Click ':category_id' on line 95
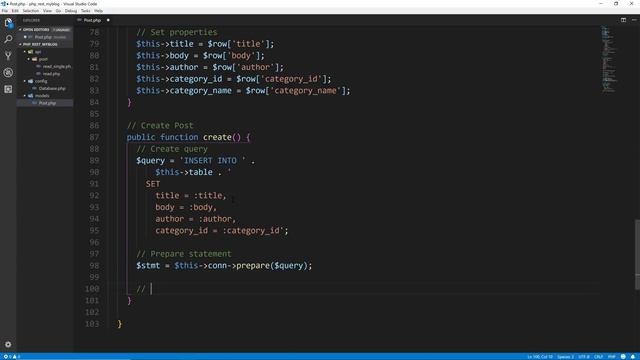The width and height of the screenshot is (640, 360). point(251,231)
